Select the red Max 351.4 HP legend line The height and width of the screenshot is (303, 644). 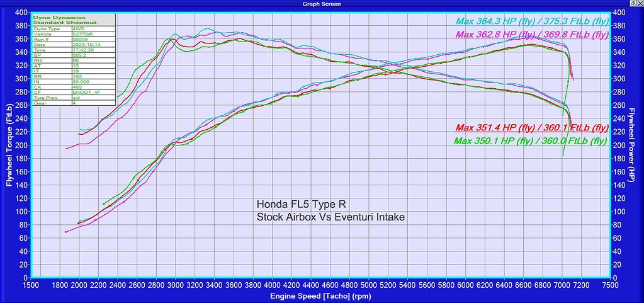(x=532, y=128)
